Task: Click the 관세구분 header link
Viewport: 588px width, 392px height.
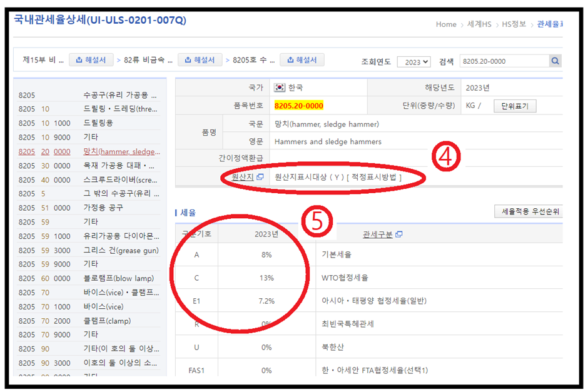Action: 378,234
